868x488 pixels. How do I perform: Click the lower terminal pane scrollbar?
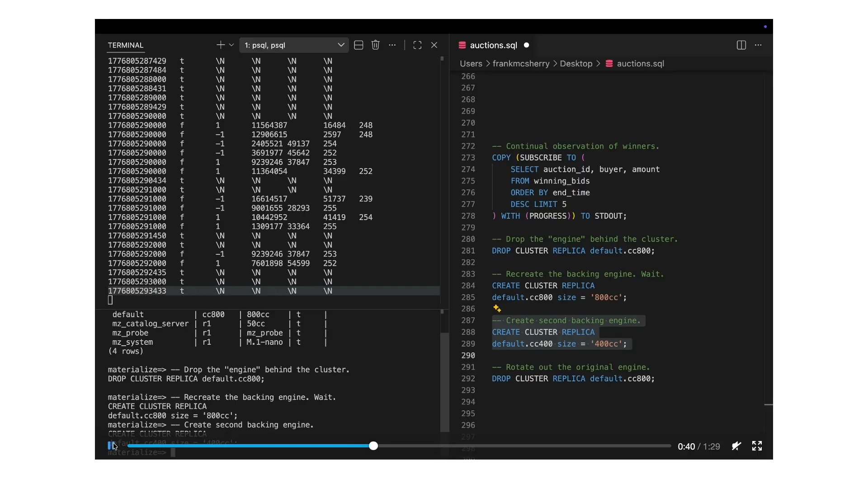pyautogui.click(x=444, y=382)
